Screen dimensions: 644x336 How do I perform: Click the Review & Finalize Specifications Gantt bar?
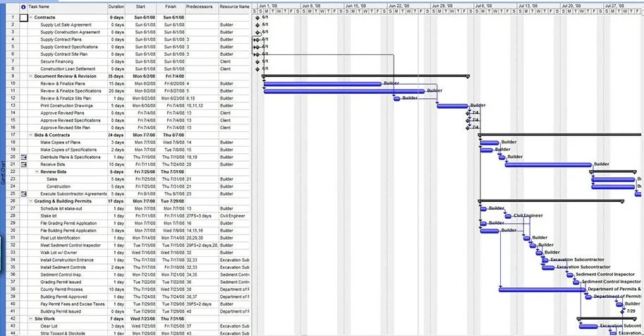pyautogui.click(x=344, y=91)
